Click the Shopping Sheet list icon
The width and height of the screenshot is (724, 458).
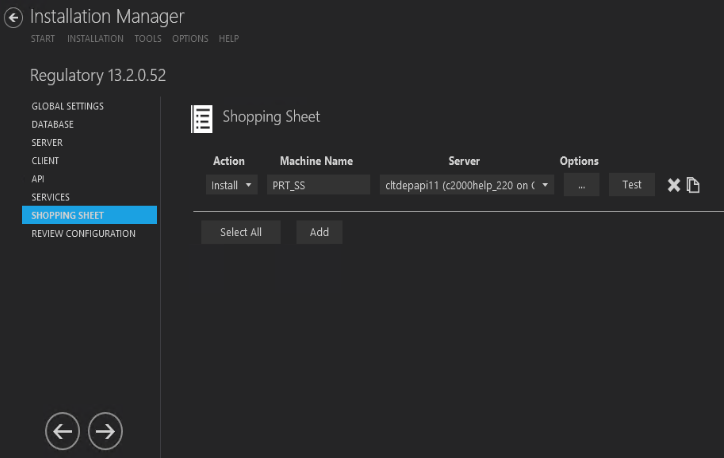(x=202, y=119)
